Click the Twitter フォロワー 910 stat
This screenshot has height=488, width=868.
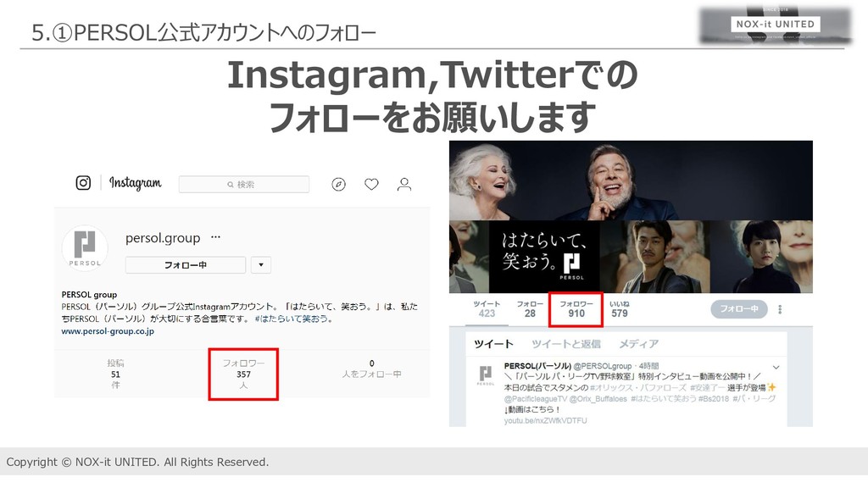(576, 308)
